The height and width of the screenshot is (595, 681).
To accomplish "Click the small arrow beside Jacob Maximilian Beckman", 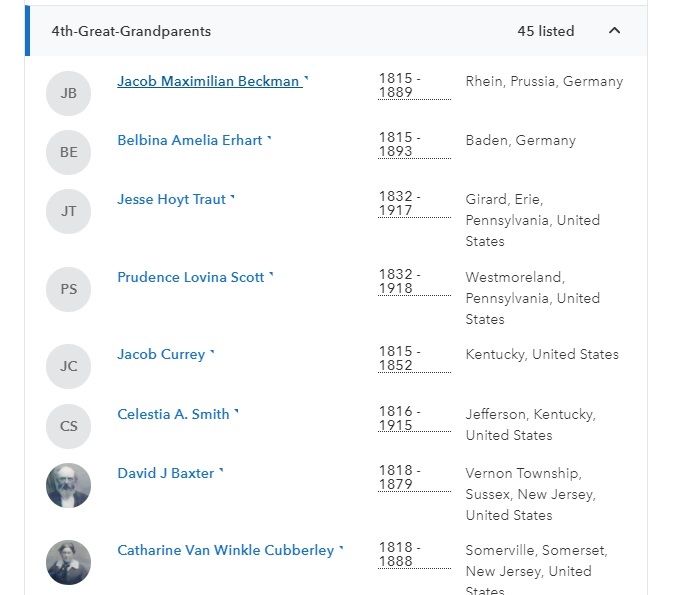I will [x=306, y=78].
